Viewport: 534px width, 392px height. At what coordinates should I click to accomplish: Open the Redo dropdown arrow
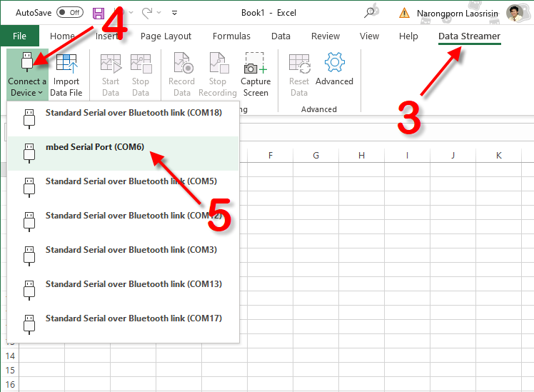click(x=159, y=13)
